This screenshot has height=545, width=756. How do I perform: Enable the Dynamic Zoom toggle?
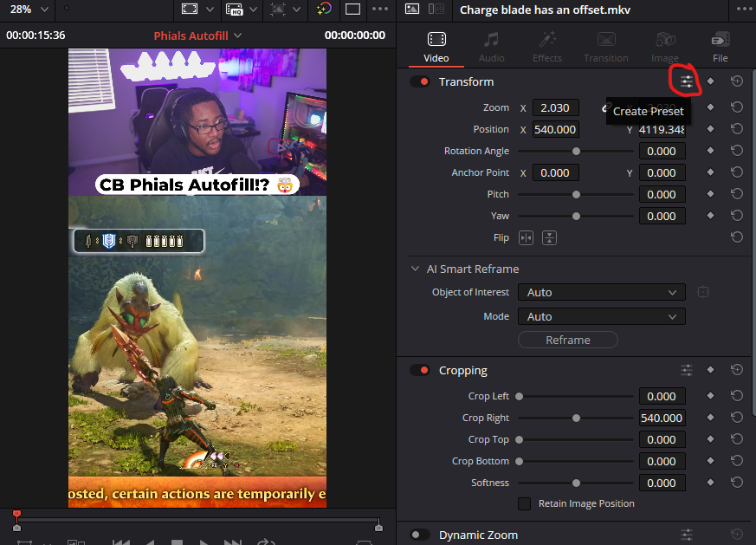point(419,535)
